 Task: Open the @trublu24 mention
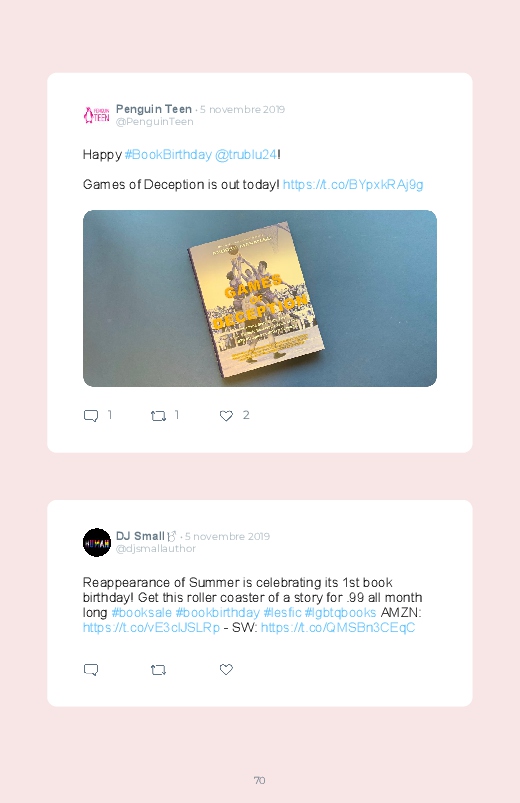[246, 155]
